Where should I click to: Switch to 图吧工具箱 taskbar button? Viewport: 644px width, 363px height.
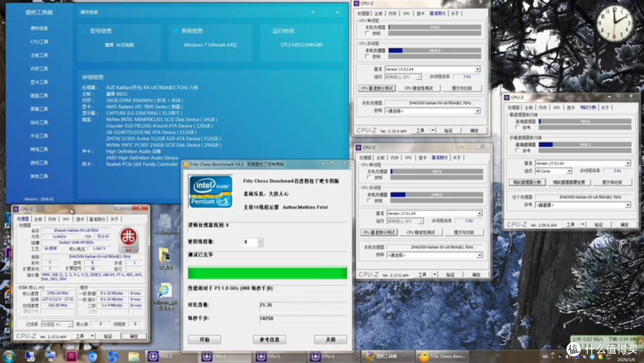(388, 356)
